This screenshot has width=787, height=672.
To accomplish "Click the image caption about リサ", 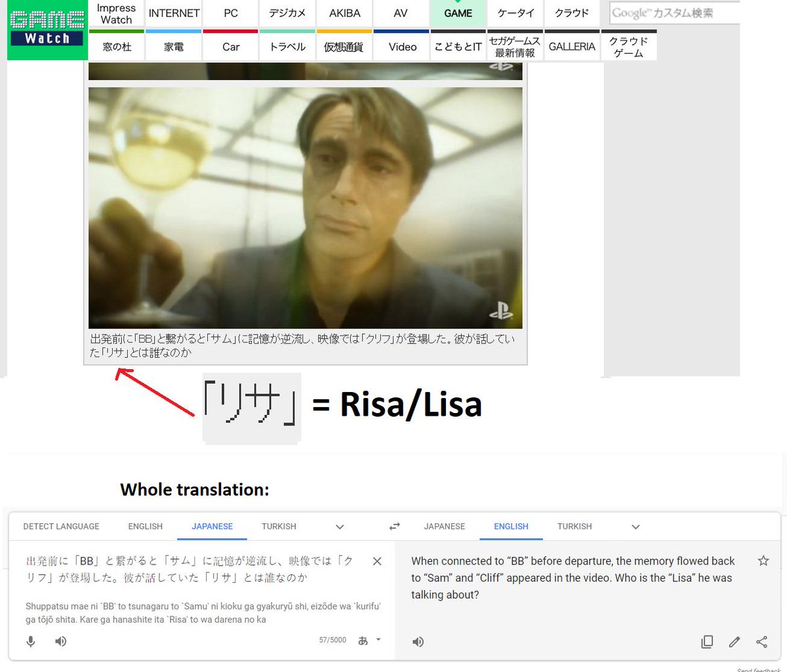I will pos(302,346).
